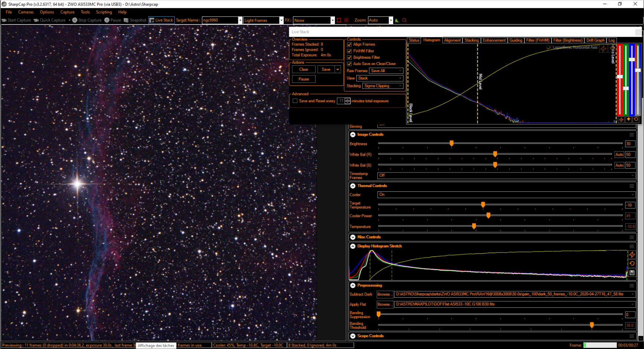The height and width of the screenshot is (349, 644).
Task: Toggle Logarithmic Horizontal Axis checkbox
Action: coord(549,48)
